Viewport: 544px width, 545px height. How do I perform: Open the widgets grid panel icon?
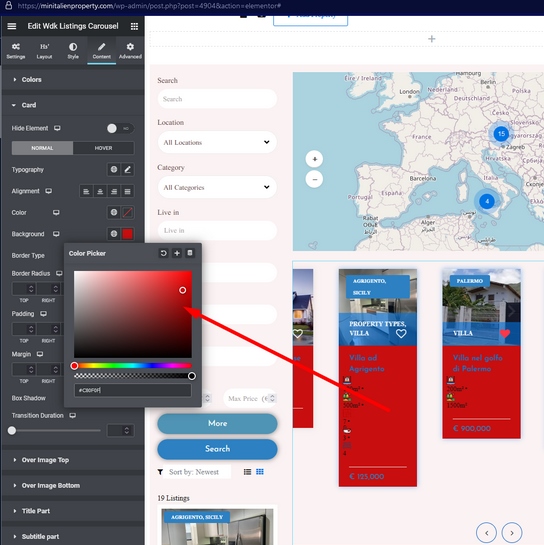pos(134,26)
